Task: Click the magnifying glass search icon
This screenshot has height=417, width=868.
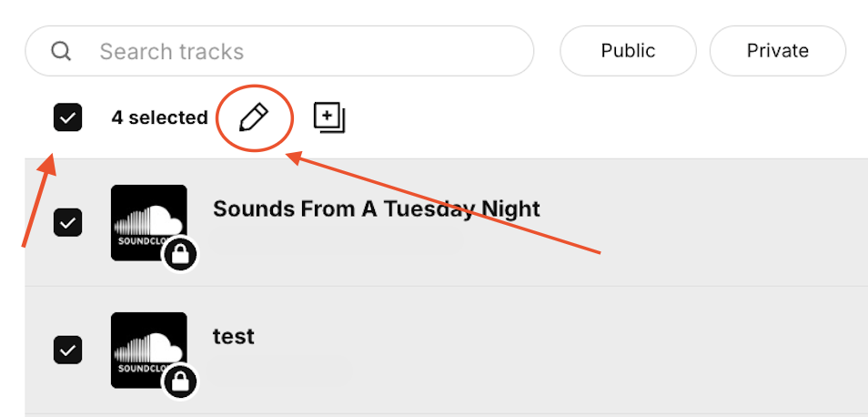Action: click(61, 51)
